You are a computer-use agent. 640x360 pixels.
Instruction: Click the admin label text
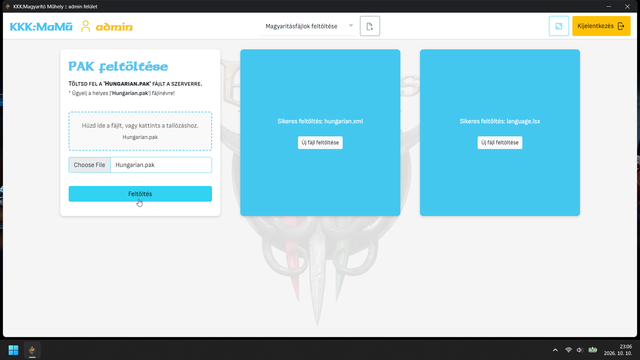pos(114,27)
